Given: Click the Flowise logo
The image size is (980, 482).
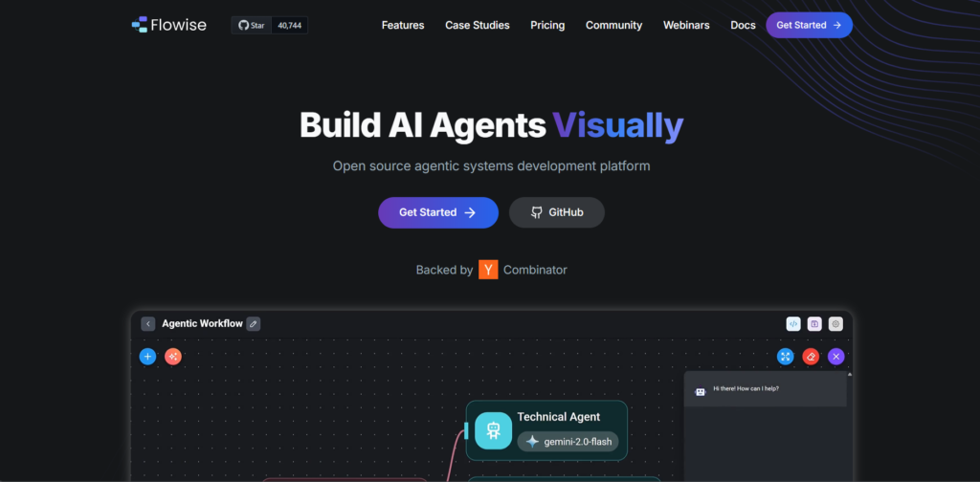Looking at the screenshot, I should coord(168,25).
